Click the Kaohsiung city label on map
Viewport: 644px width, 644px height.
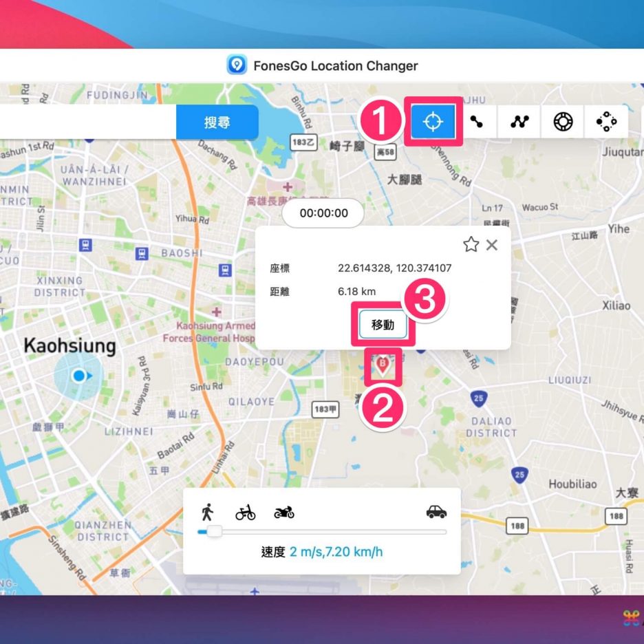tap(69, 345)
